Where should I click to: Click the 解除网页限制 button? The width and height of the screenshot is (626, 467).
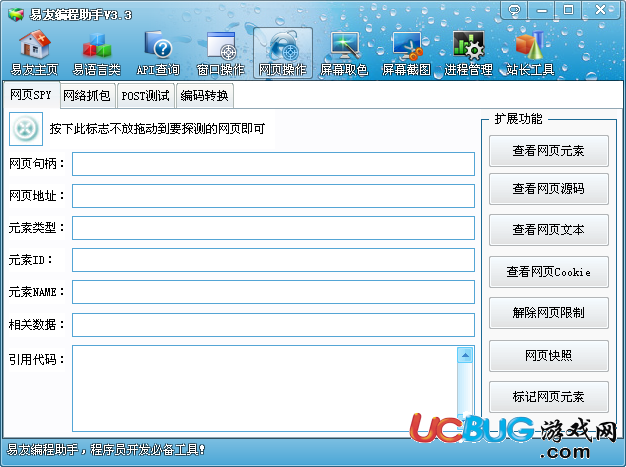pos(549,313)
